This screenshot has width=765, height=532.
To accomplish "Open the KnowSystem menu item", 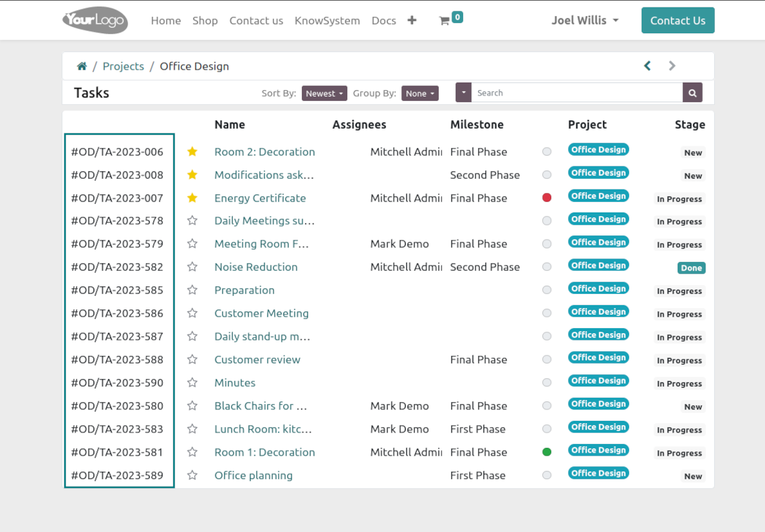I will (x=327, y=20).
